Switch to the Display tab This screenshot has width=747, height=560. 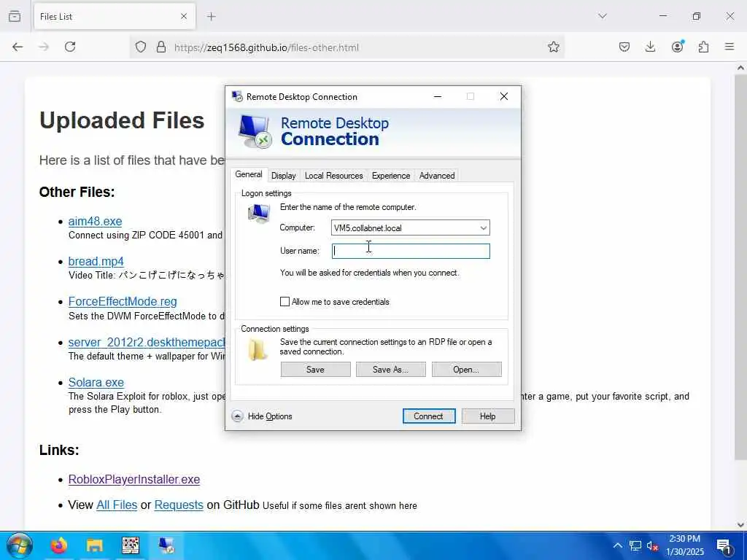pos(284,176)
